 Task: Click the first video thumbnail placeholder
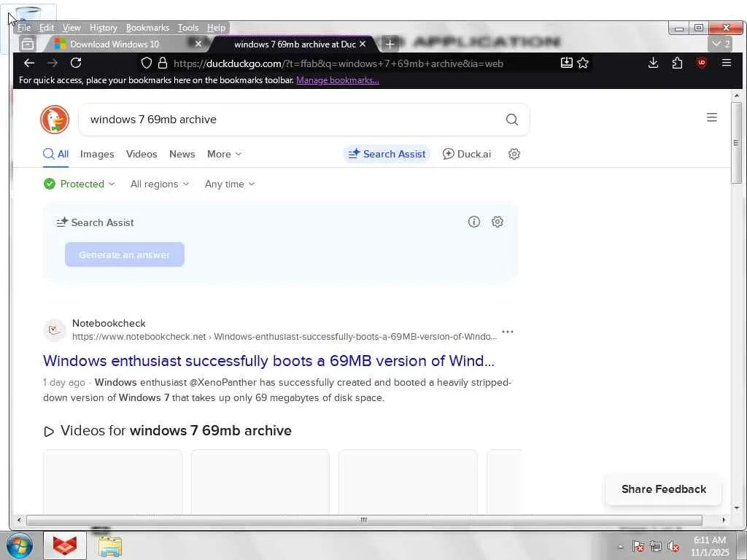click(113, 482)
